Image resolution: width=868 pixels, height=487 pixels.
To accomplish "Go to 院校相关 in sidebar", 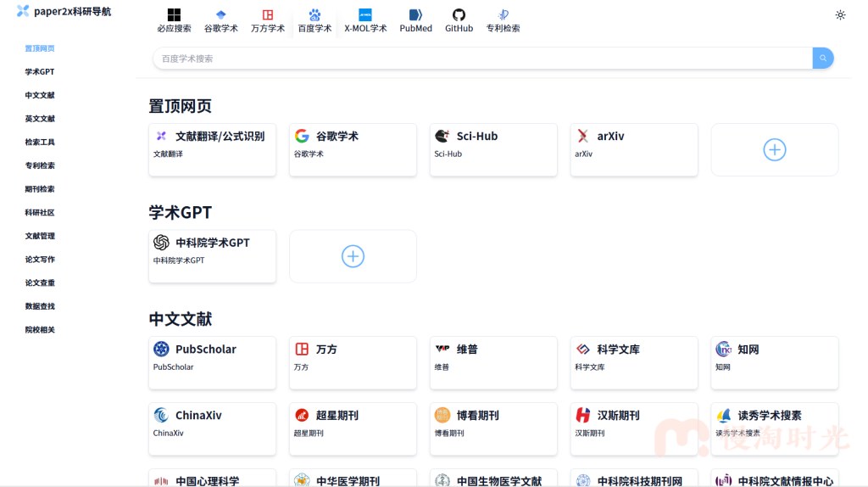I will pos(40,330).
